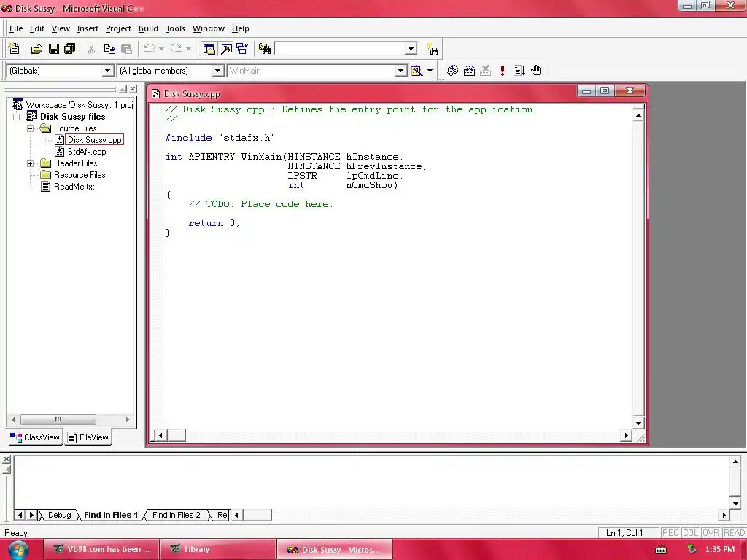Select ReadMe.txt in file tree
The height and width of the screenshot is (560, 747).
tap(74, 187)
